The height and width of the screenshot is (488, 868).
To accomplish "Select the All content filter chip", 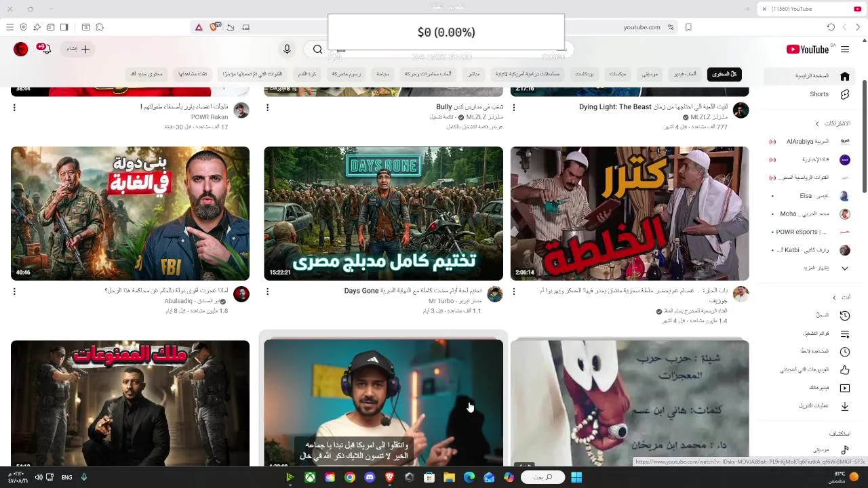I will point(724,74).
